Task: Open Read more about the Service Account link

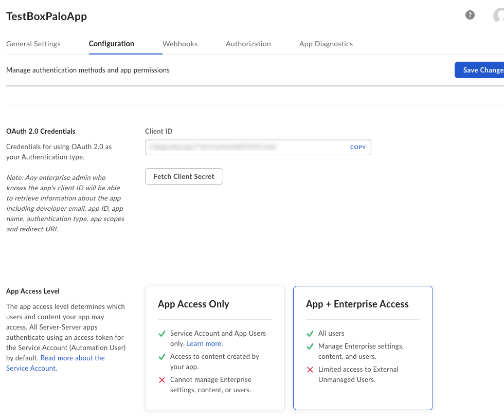Action: (x=72, y=358)
